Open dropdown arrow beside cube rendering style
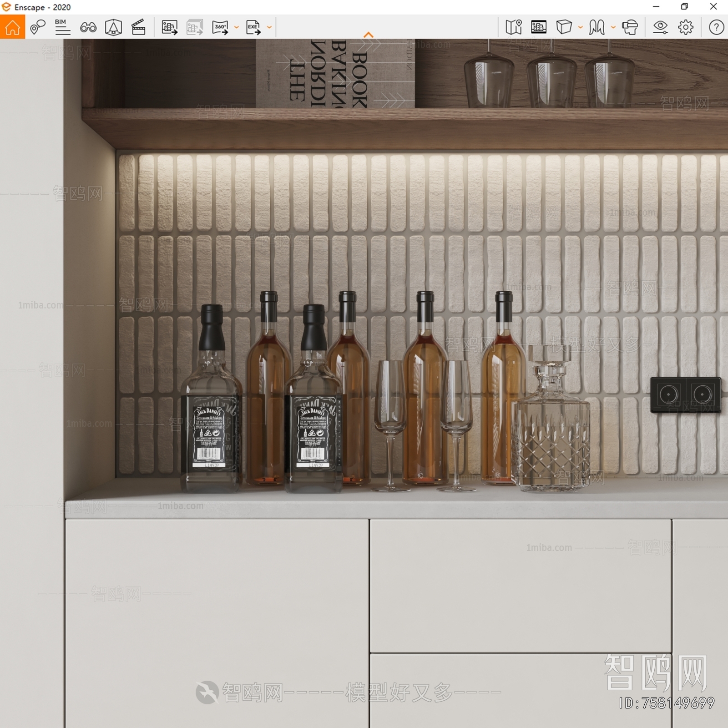728x728 pixels. pyautogui.click(x=581, y=27)
